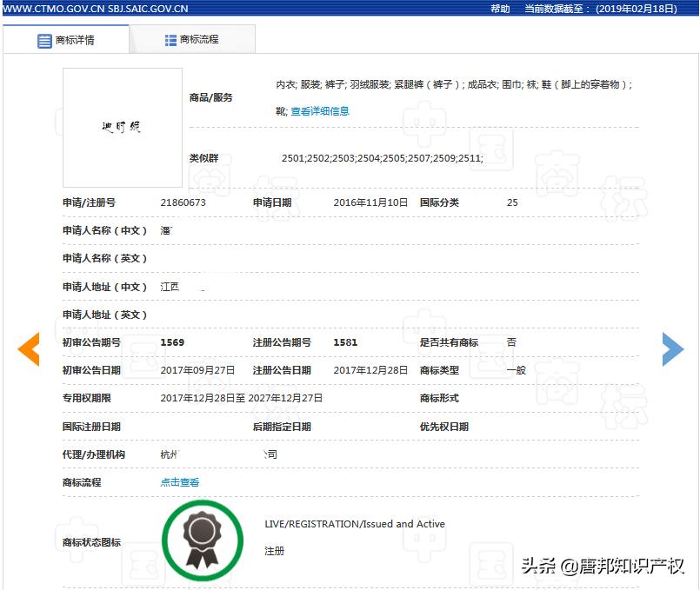The image size is (700, 590).
Task: Click the green trademark registration badge icon
Action: tap(203, 540)
